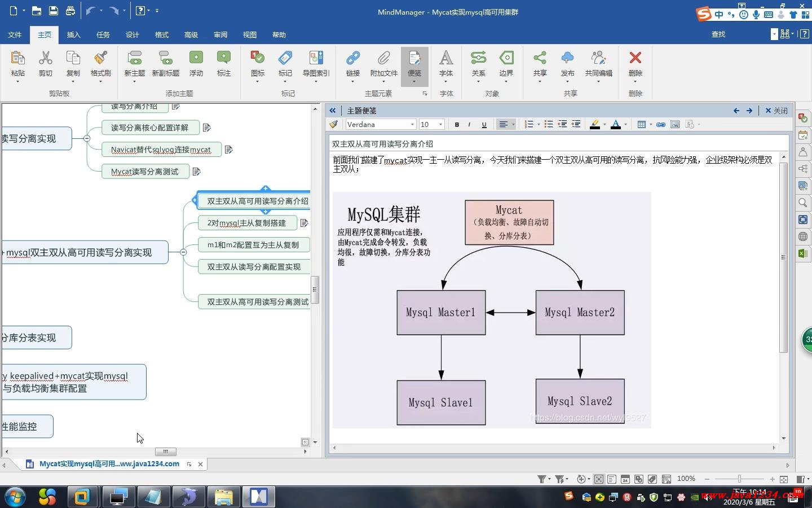The image size is (812, 508).
Task: Toggle Bold in the notes toolbar
Action: (x=457, y=125)
